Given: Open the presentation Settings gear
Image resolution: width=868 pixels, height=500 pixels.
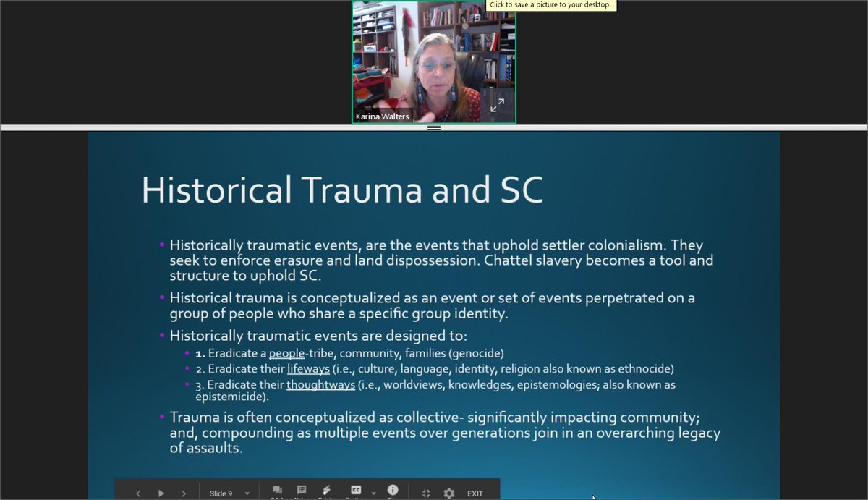Looking at the screenshot, I should 448,492.
